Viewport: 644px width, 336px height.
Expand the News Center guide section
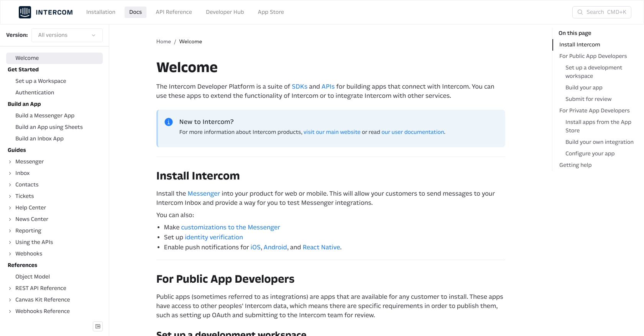[x=10, y=219]
